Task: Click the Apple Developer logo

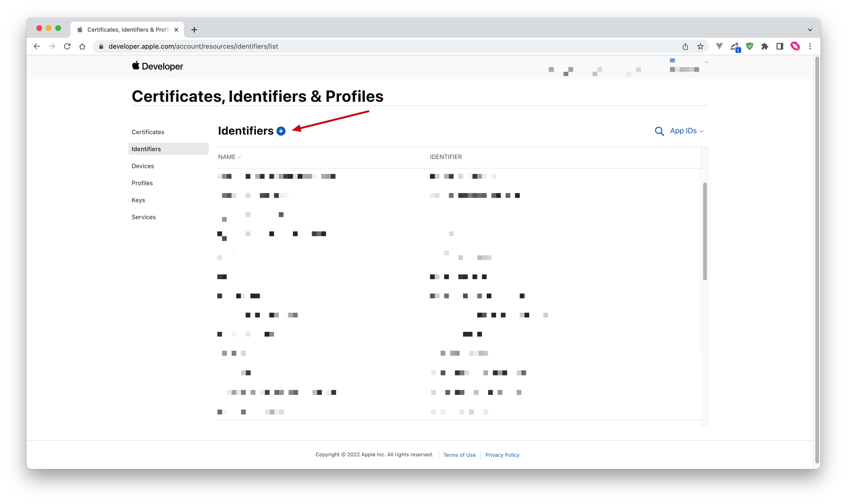Action: [x=157, y=66]
